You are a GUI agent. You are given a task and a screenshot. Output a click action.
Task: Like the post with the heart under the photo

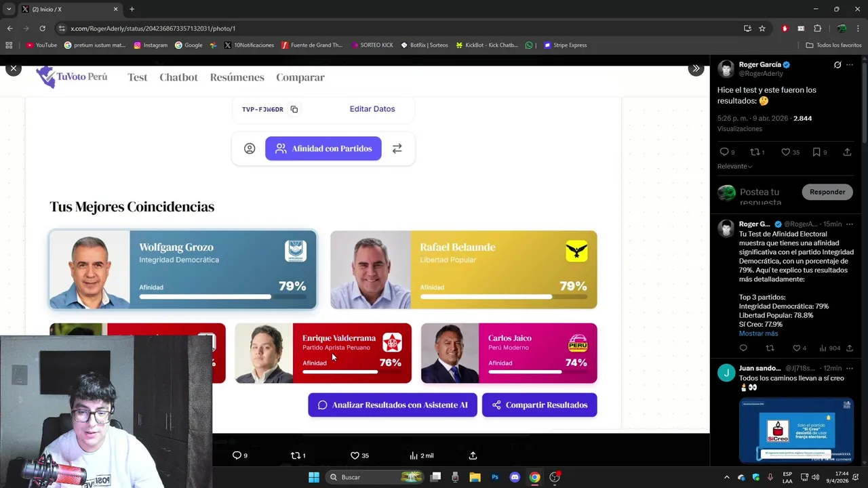(x=355, y=455)
